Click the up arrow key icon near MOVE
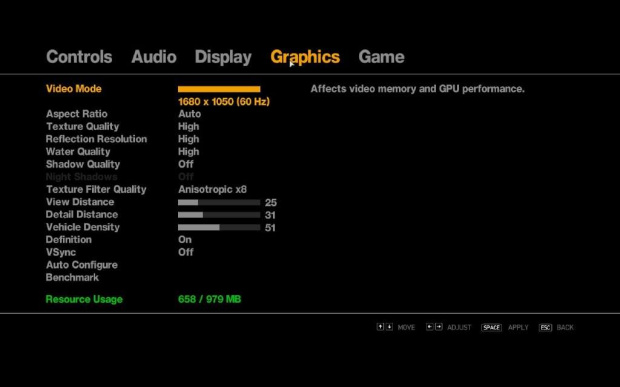 (380, 327)
